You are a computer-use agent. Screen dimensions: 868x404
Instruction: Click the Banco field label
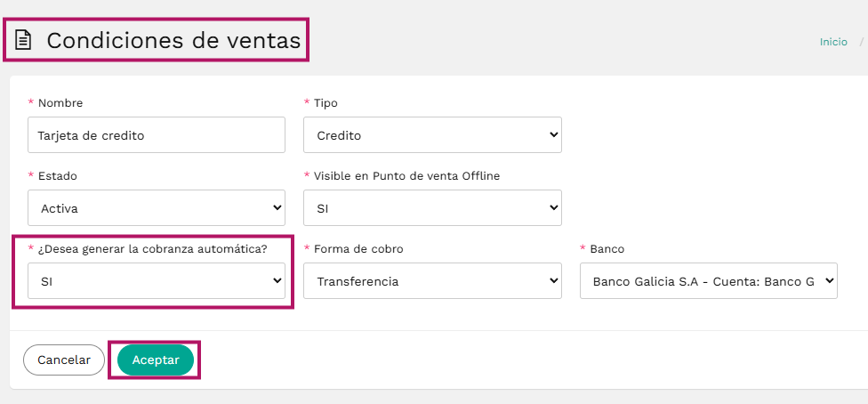[x=607, y=249]
